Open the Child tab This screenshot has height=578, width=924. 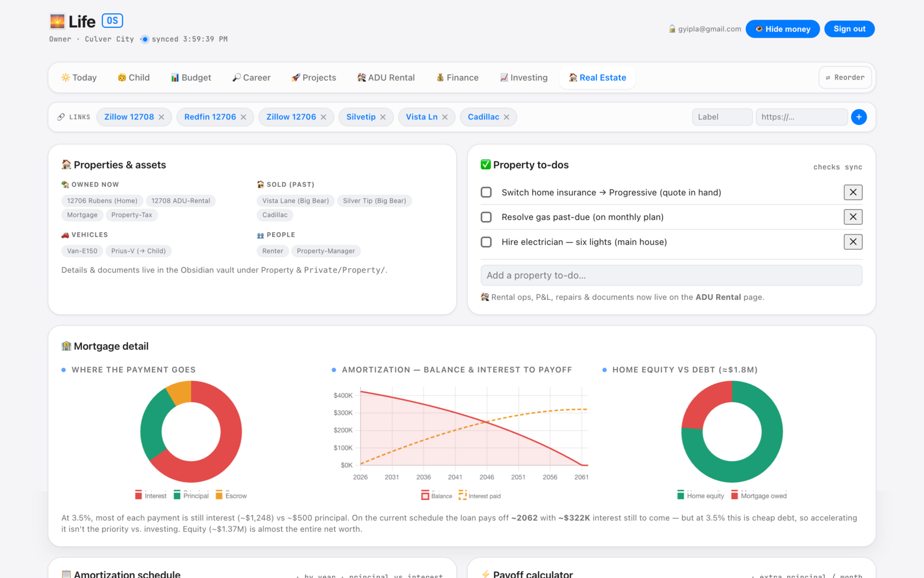[x=133, y=77]
